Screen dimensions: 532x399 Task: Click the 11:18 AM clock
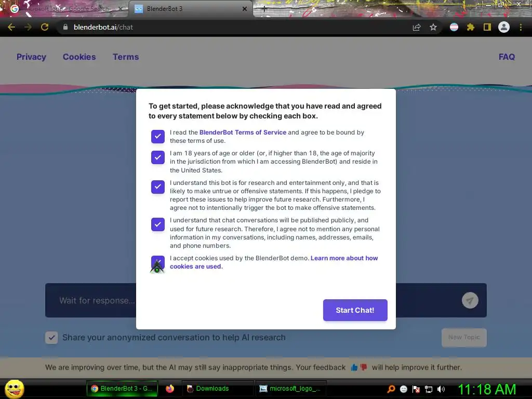[x=487, y=389]
